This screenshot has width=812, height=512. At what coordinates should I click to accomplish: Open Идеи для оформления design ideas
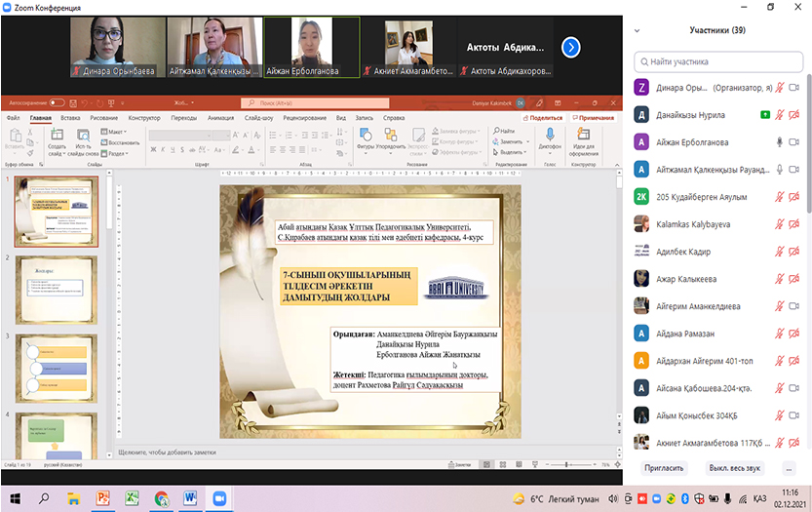584,136
